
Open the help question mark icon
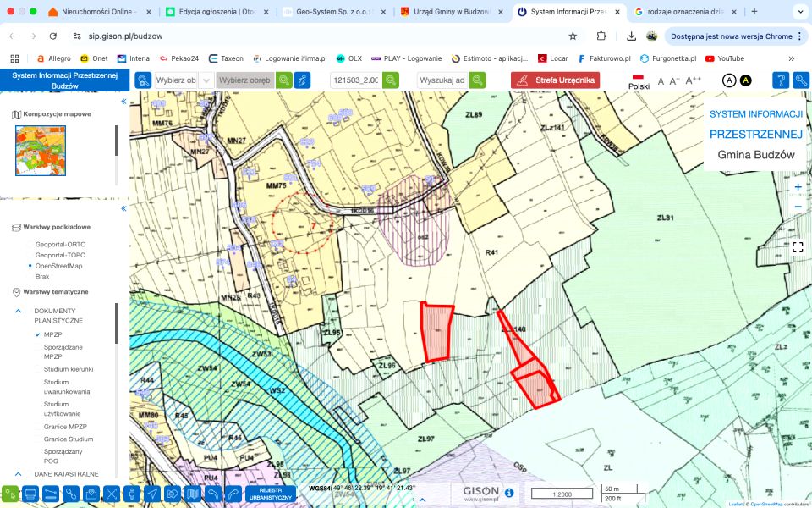pos(781,80)
